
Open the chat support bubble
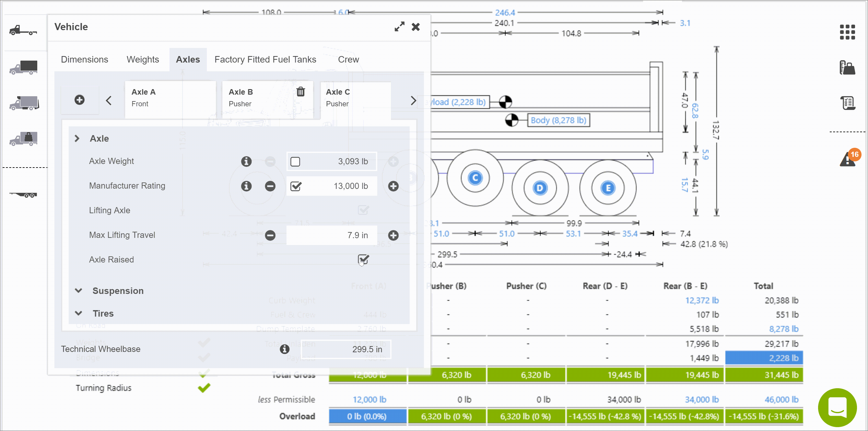(837, 407)
